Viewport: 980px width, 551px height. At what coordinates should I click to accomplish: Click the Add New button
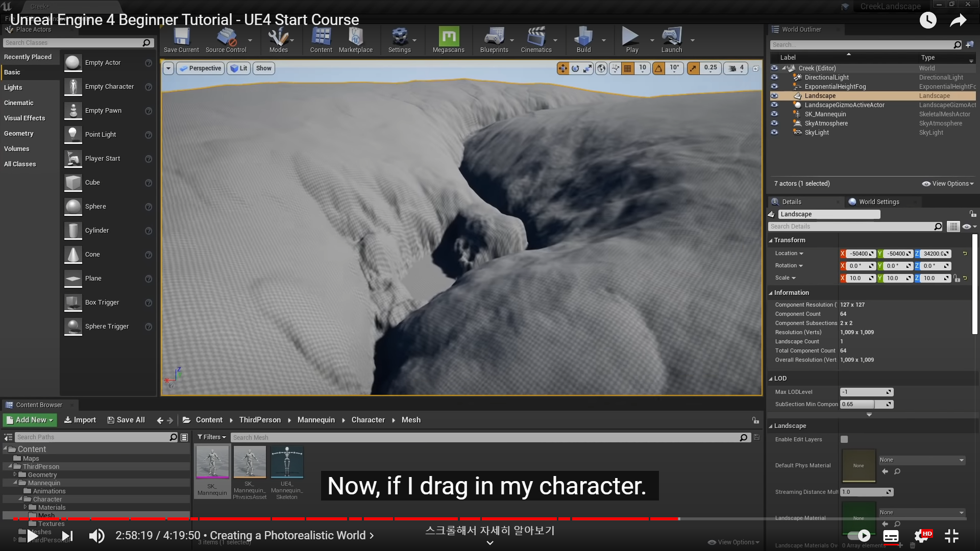coord(30,420)
